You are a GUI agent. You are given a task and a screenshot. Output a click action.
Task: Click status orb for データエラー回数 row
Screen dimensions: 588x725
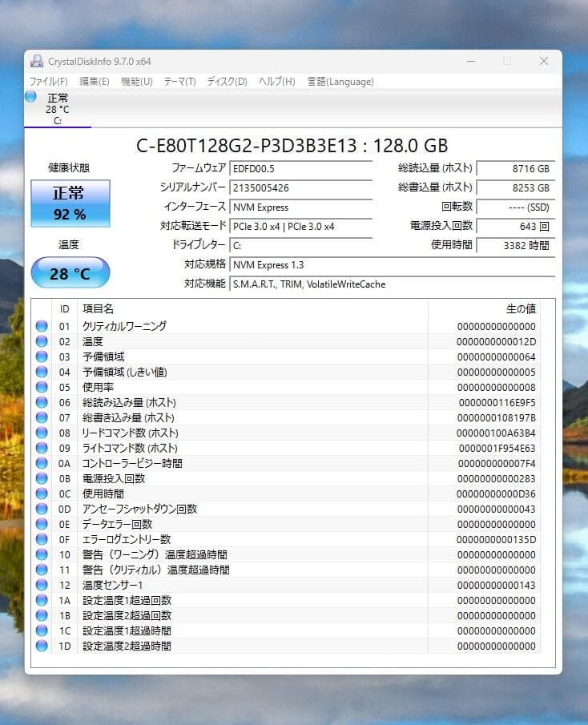point(42,524)
